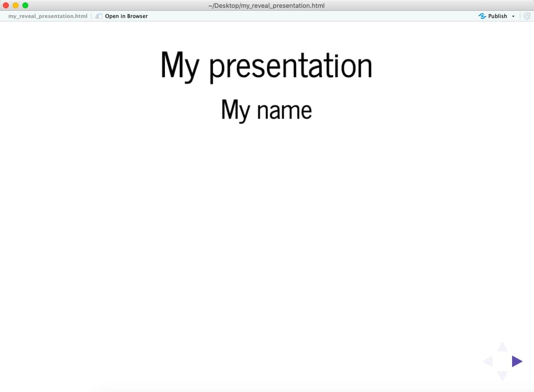Open the Publish options dropdown

coord(514,16)
